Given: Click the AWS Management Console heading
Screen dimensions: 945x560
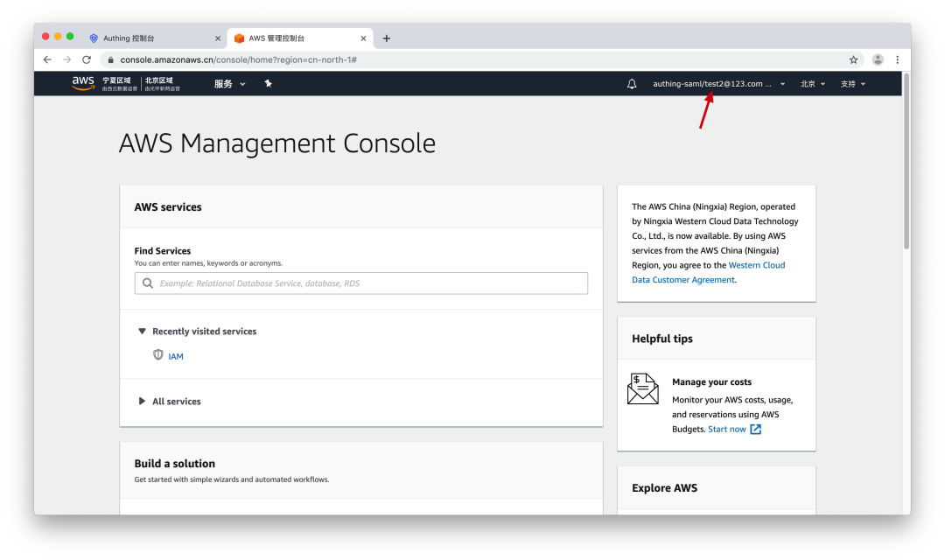Looking at the screenshot, I should point(277,143).
